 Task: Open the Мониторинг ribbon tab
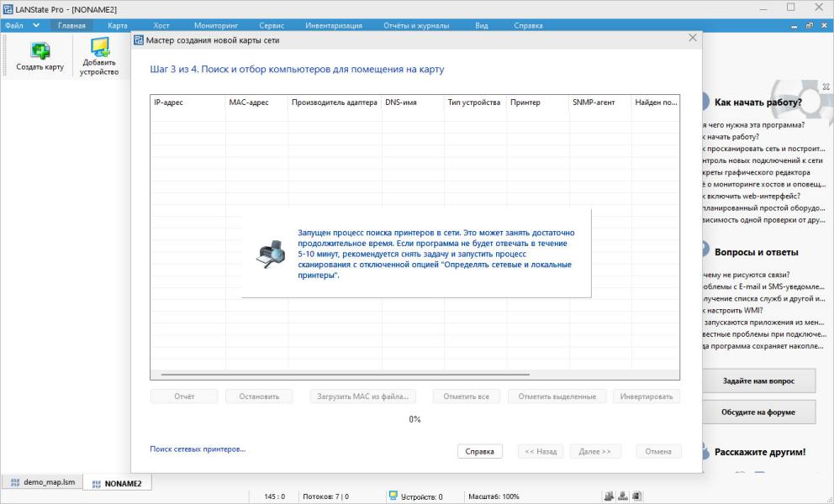click(216, 25)
